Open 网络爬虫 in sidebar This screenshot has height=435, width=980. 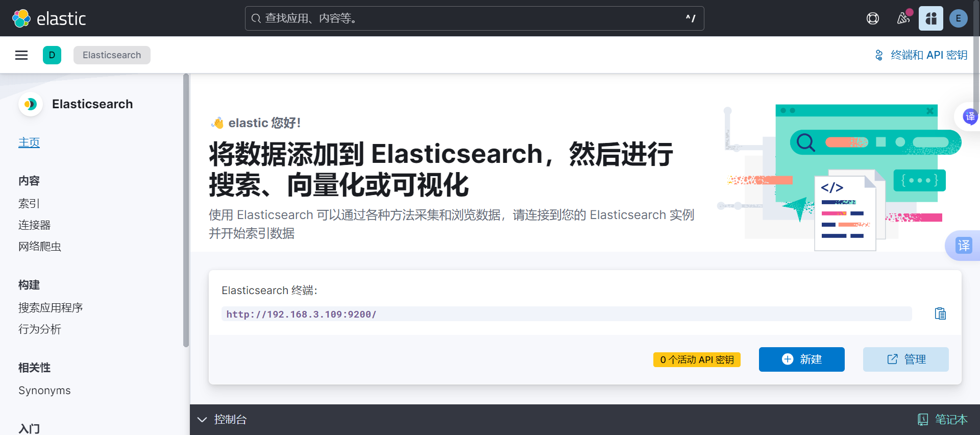40,247
